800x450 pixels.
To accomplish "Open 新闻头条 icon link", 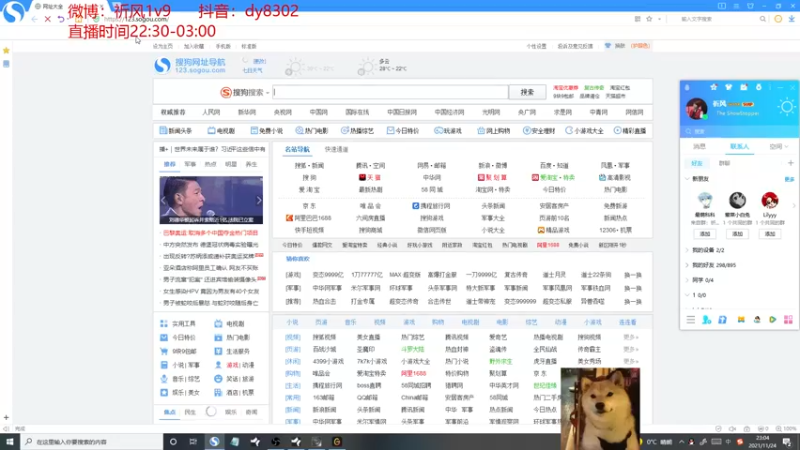I will click(176, 131).
